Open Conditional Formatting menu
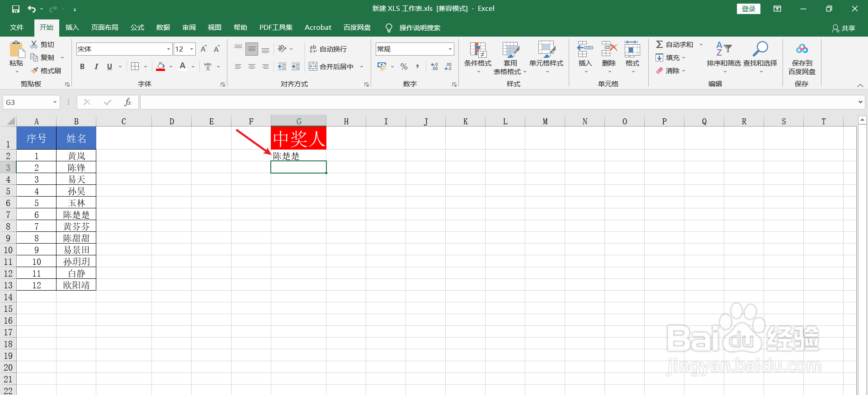The image size is (868, 395). point(478,58)
